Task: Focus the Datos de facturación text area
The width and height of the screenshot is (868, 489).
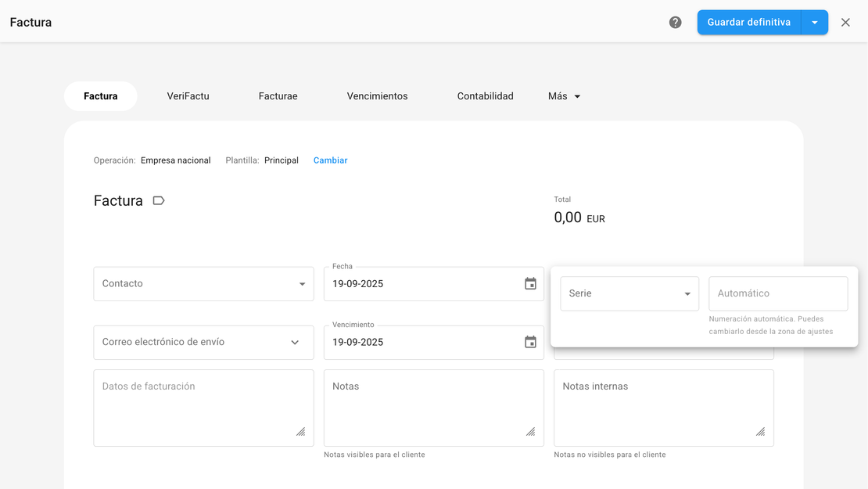Action: 203,408
